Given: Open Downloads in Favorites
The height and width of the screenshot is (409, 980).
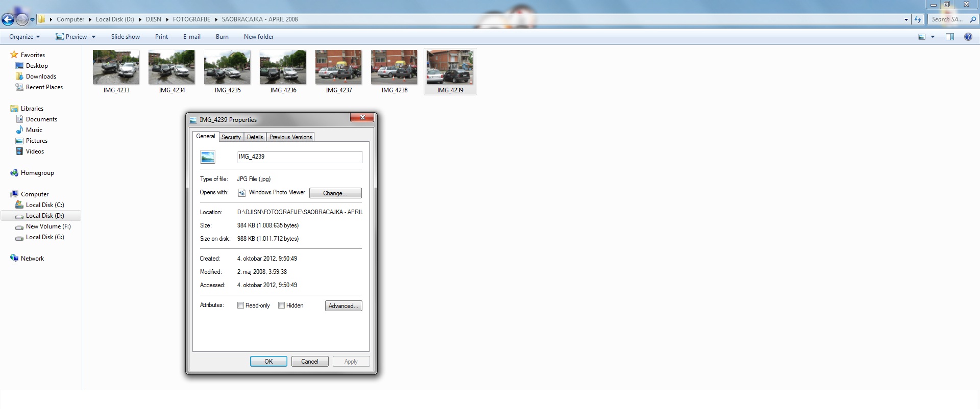Looking at the screenshot, I should click(41, 76).
